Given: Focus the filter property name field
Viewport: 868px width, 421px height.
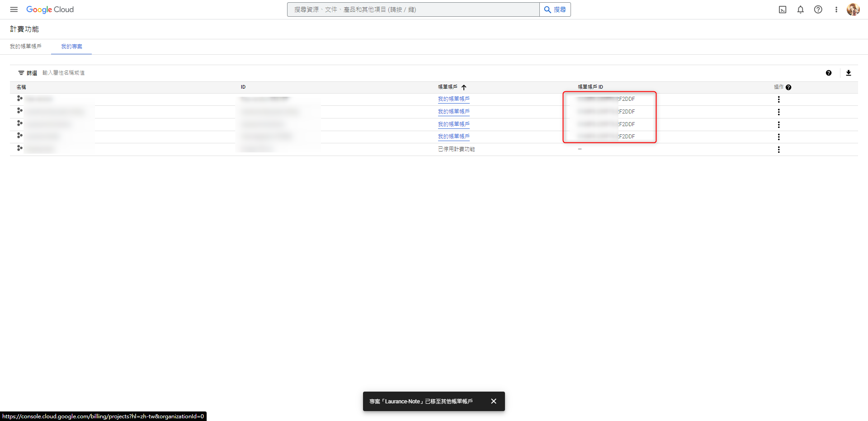Looking at the screenshot, I should tap(63, 73).
